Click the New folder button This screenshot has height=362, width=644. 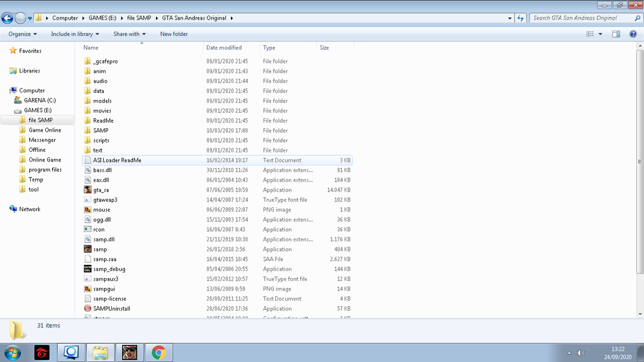pos(174,34)
